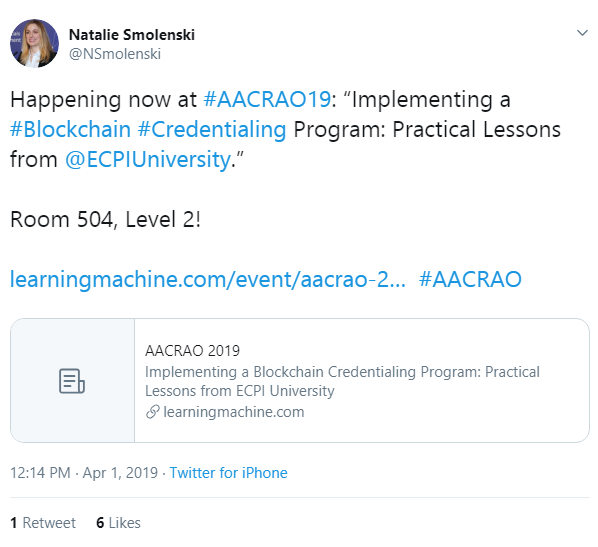Open the AACRAO 2019 card title
The image size is (598, 547).
tap(192, 351)
